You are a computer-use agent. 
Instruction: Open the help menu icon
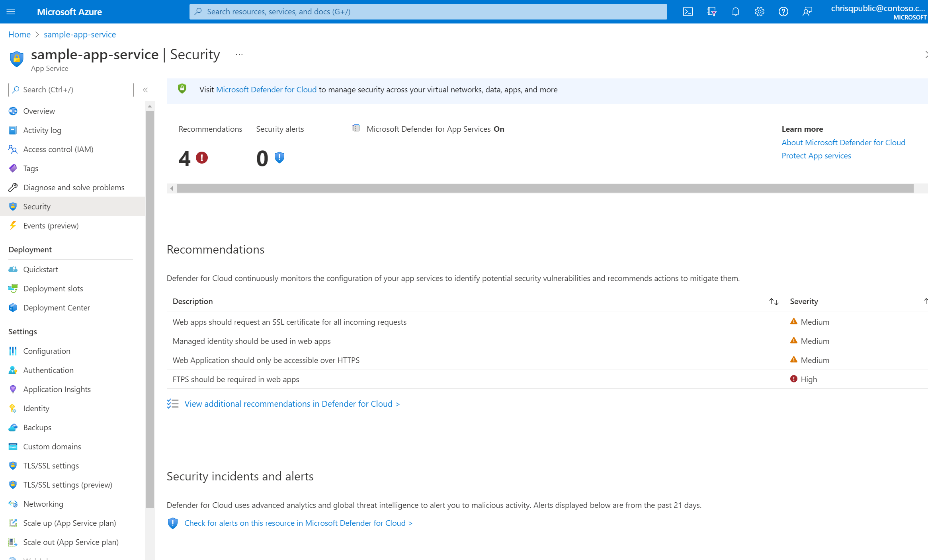(783, 12)
